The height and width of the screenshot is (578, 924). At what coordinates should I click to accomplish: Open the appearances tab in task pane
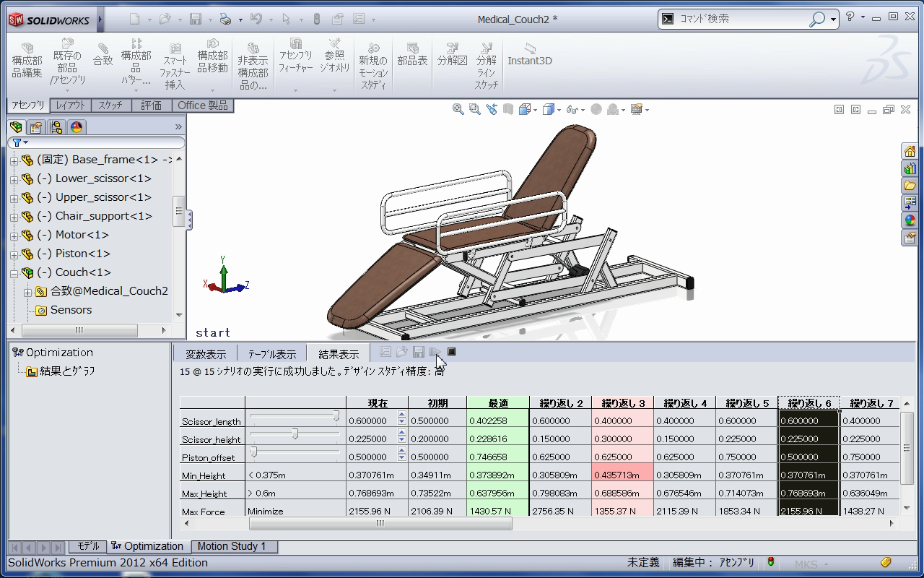click(910, 220)
